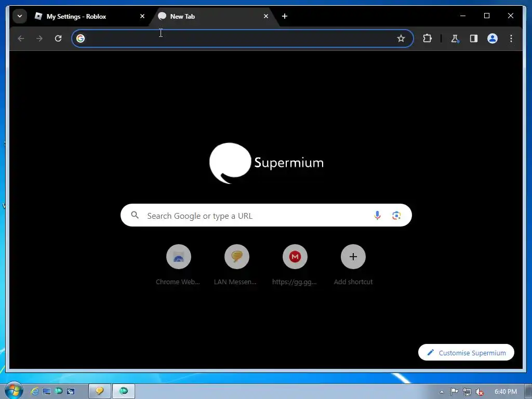
Task: Launch Internet Explorer from taskbar
Action: (x=34, y=391)
